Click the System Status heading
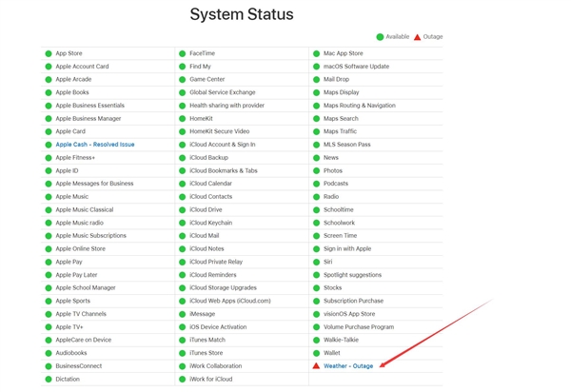571x392 pixels. click(242, 14)
